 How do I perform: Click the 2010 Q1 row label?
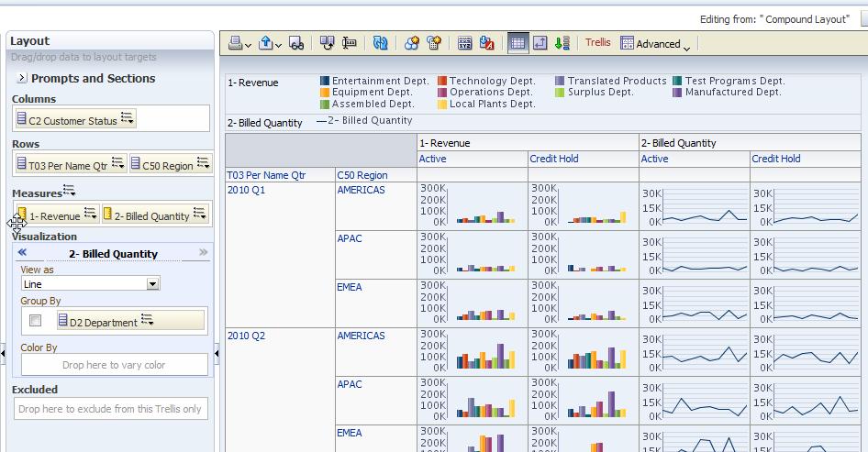(x=246, y=190)
